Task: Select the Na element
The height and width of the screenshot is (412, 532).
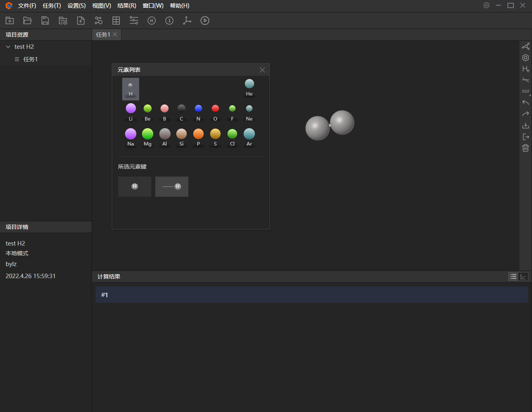Action: [131, 137]
